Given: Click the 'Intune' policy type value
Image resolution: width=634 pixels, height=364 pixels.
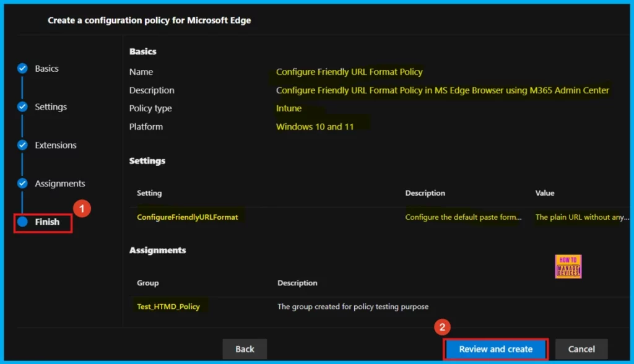Looking at the screenshot, I should point(289,108).
